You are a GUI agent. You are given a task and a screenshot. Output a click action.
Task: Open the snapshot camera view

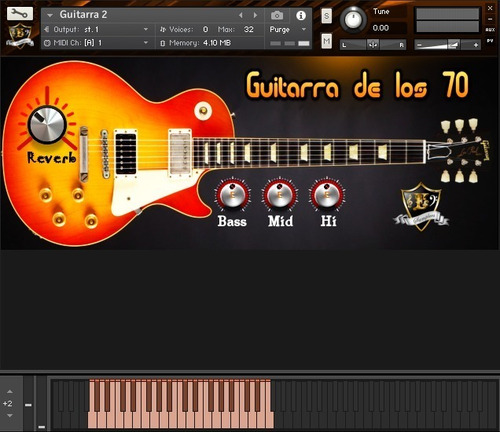277,15
